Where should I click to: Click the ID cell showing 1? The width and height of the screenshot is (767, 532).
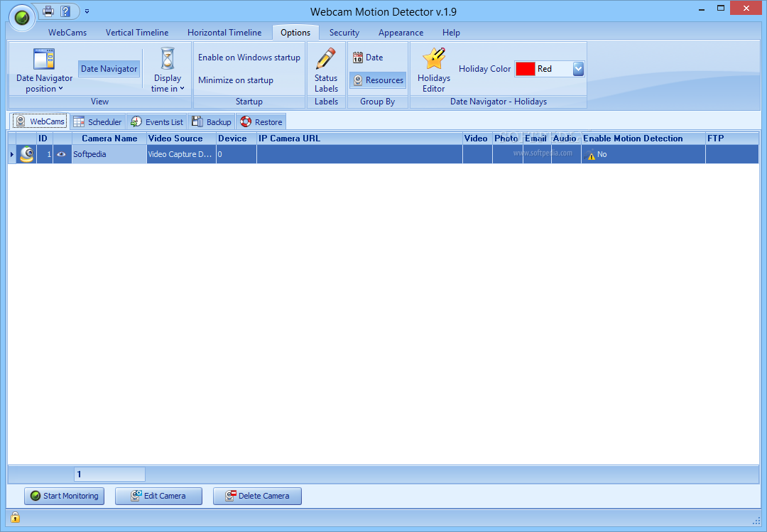45,154
